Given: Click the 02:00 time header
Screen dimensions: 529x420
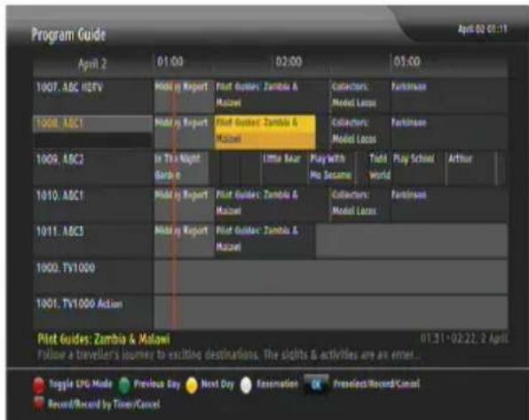Looking at the screenshot, I should tap(288, 62).
